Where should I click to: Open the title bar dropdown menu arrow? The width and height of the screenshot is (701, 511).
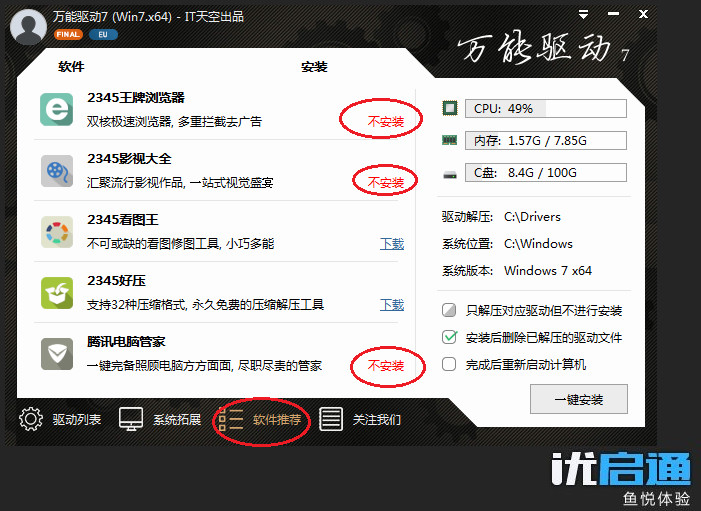583,14
